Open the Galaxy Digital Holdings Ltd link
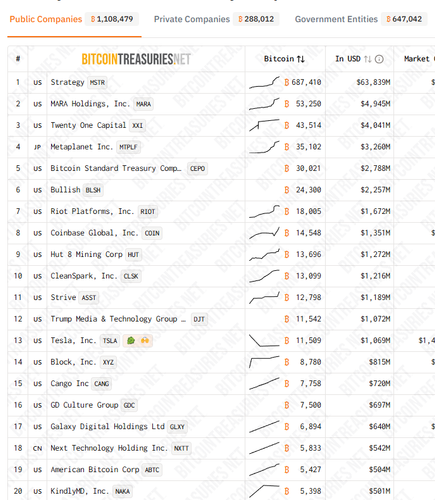435x500 pixels. tap(107, 426)
